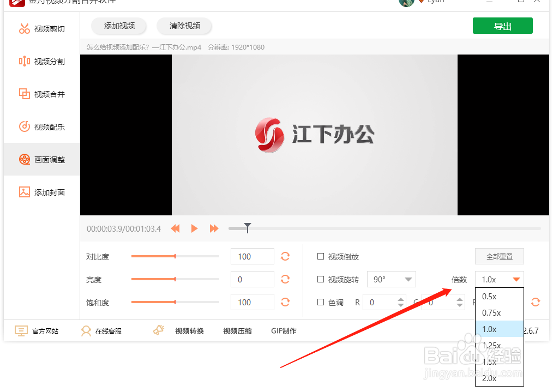Click the 视频配乐 sidebar label
This screenshot has height=392, width=553.
click(x=50, y=127)
